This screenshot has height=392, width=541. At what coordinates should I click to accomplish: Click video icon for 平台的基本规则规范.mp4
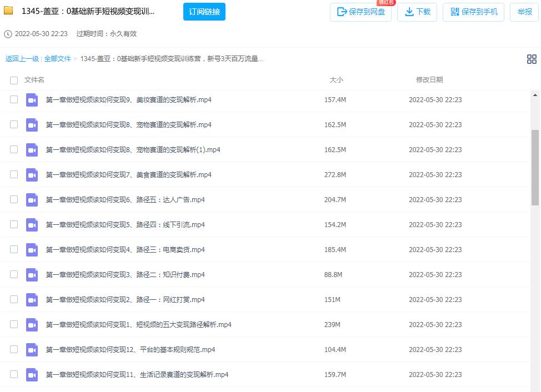32,350
